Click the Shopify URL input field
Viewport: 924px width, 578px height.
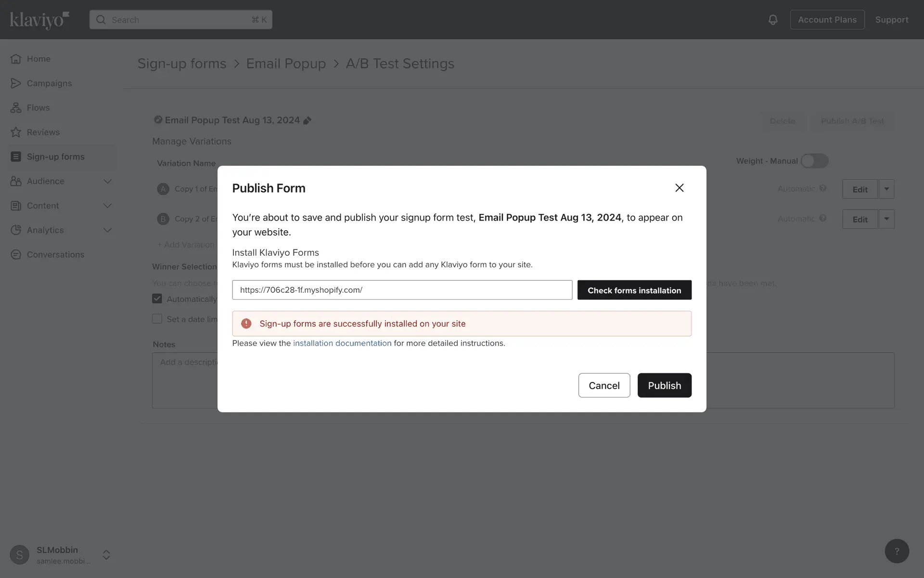click(x=402, y=290)
